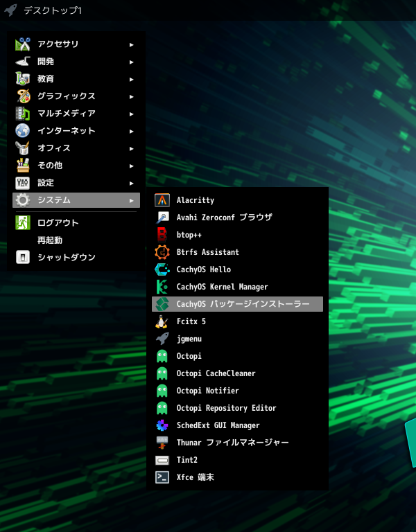Click the Avahi Zeroconf browser icon

tap(162, 218)
